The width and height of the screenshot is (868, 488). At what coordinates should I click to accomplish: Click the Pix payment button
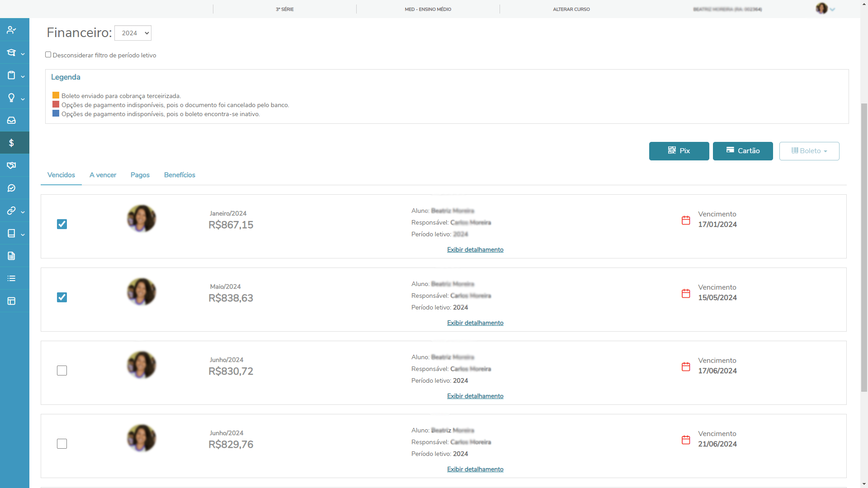point(679,151)
